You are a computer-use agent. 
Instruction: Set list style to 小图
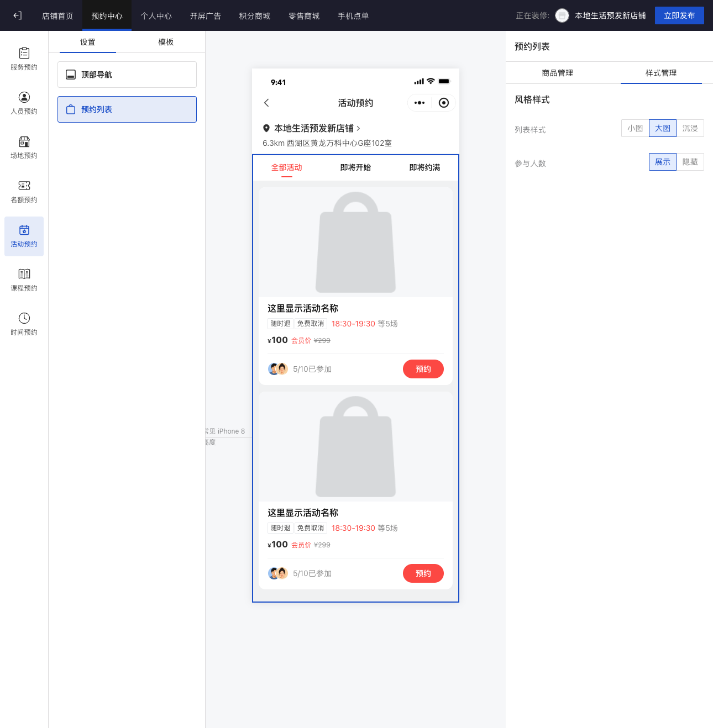pos(635,128)
